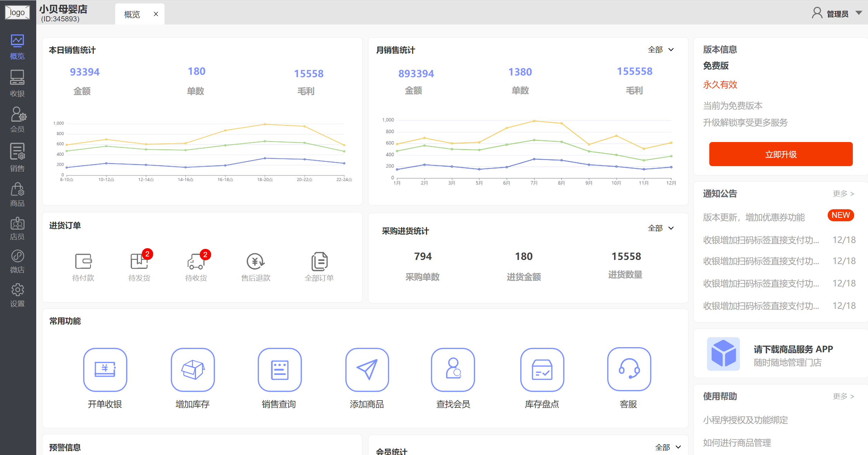Click 请下载商品服务 APP text
This screenshot has height=455, width=868.
click(793, 349)
